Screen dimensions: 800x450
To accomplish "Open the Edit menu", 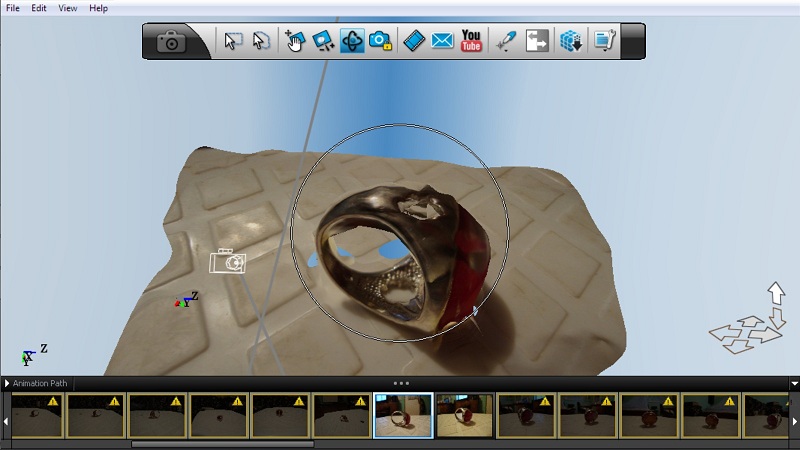I will (39, 8).
